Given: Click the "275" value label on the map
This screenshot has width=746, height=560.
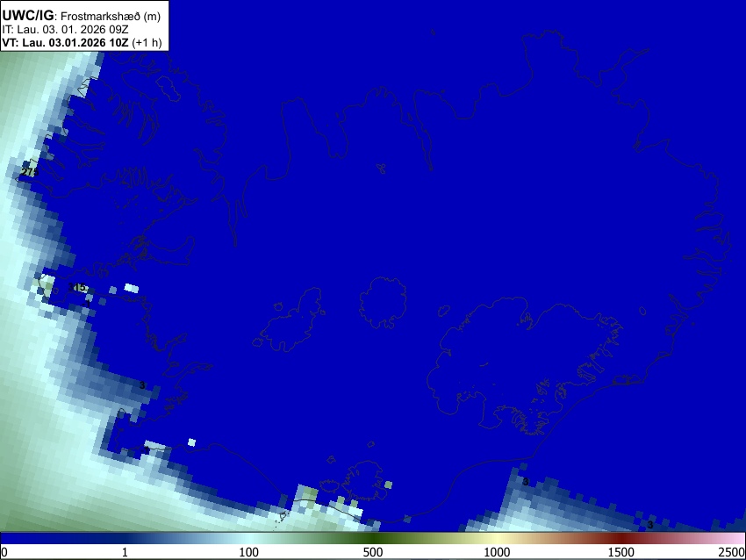Looking at the screenshot, I should point(30,172).
